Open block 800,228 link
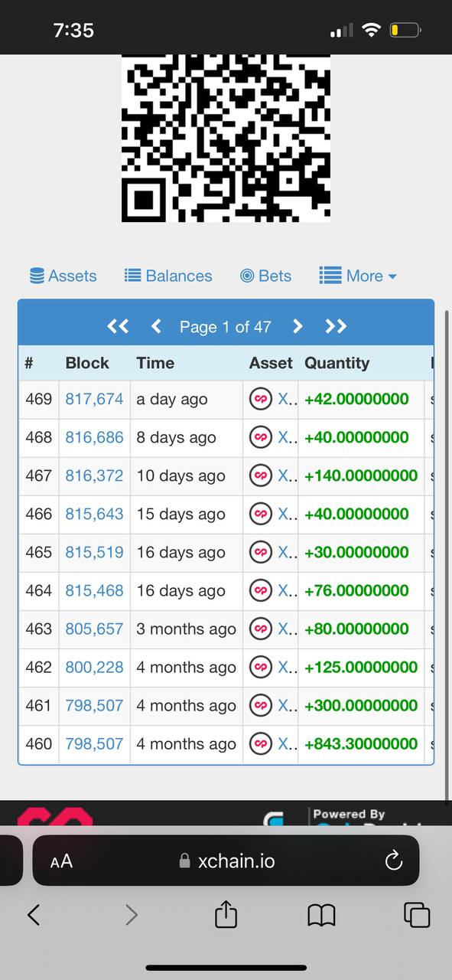Image resolution: width=452 pixels, height=980 pixels. coord(94,667)
